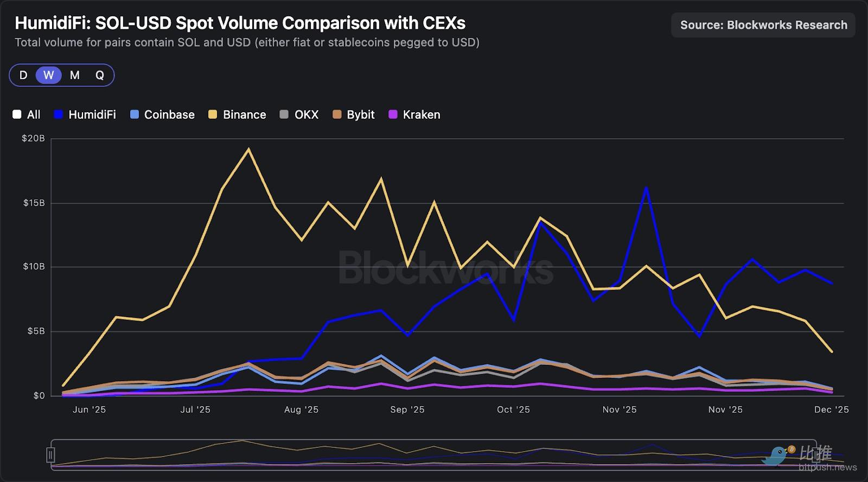Click the left range-selector handle icon
868x482 pixels.
tap(50, 454)
